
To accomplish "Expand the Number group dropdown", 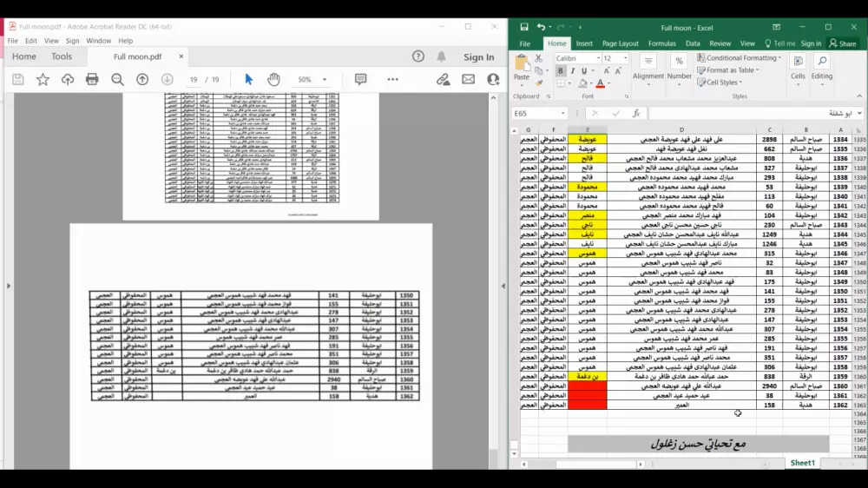I will [x=679, y=83].
